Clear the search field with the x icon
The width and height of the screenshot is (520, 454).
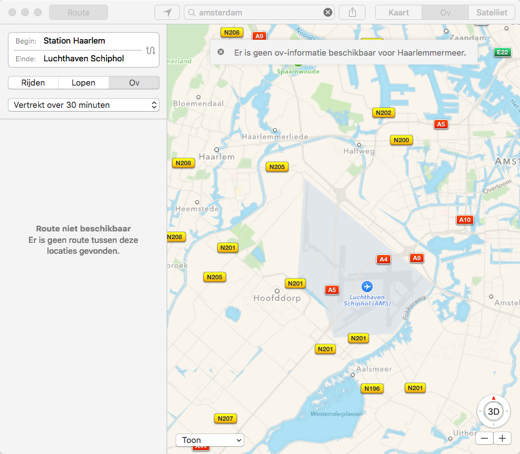tap(328, 13)
